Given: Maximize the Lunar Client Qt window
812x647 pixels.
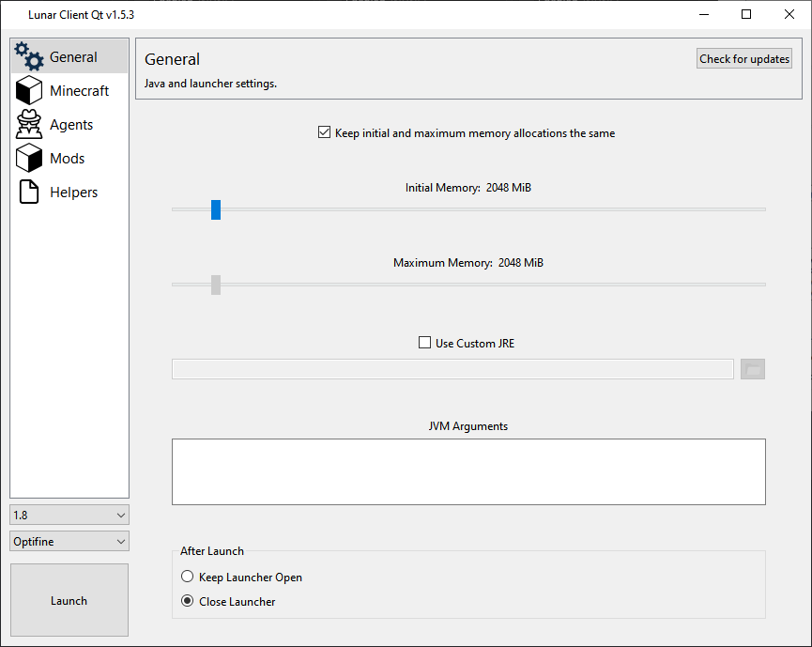Looking at the screenshot, I should click(746, 14).
